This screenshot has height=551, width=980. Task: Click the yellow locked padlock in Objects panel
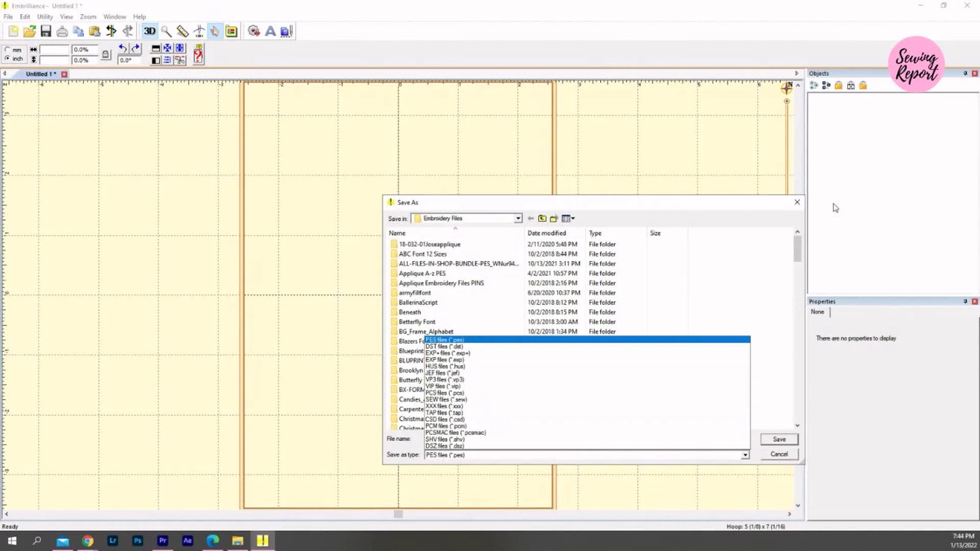click(839, 86)
